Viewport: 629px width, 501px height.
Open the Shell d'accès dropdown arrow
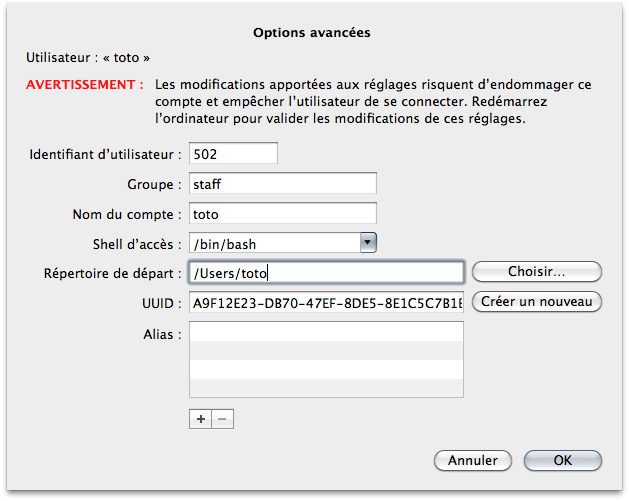click(368, 242)
